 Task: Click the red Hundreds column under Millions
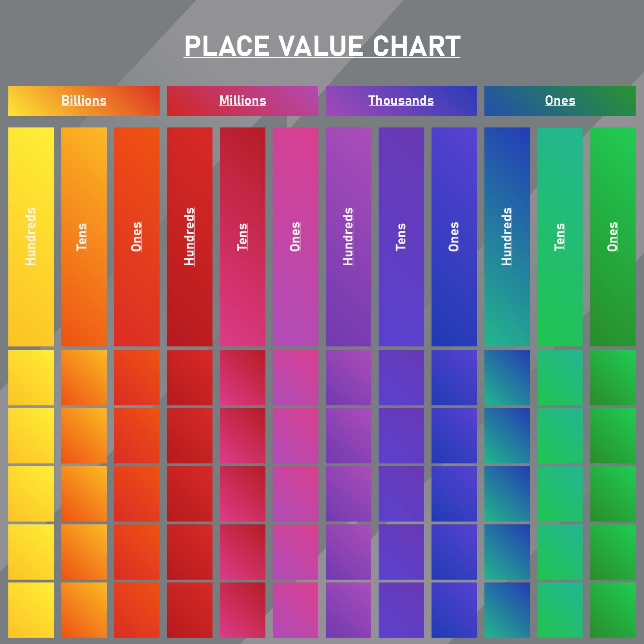[x=190, y=237]
